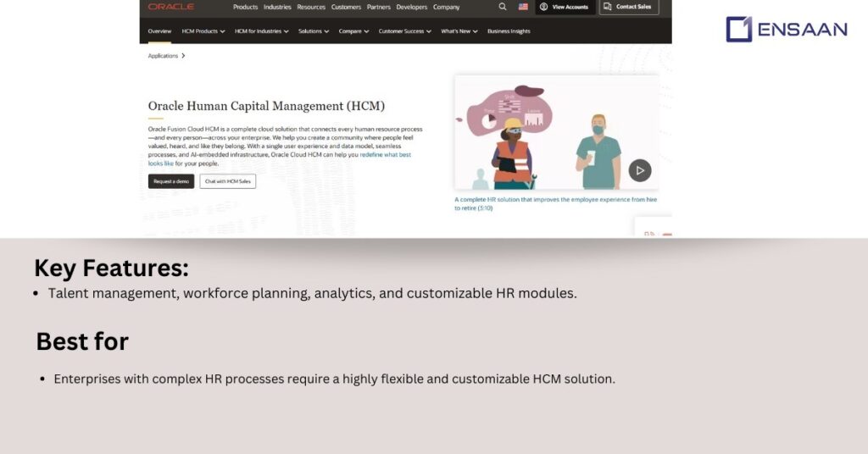Viewport: 868px width, 454px height.
Task: Click the Ensaan logo
Action: click(787, 30)
